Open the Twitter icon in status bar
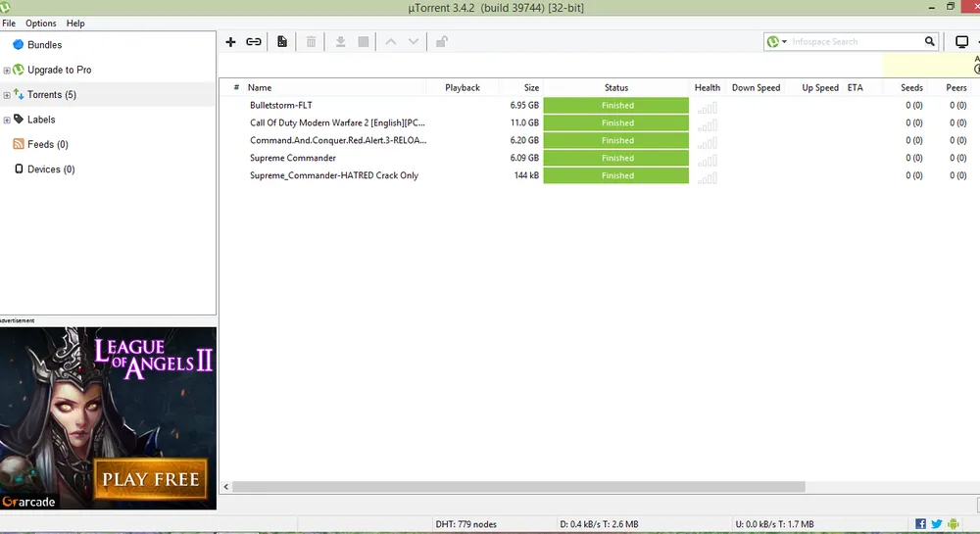This screenshot has width=980, height=534. pyautogui.click(x=936, y=524)
